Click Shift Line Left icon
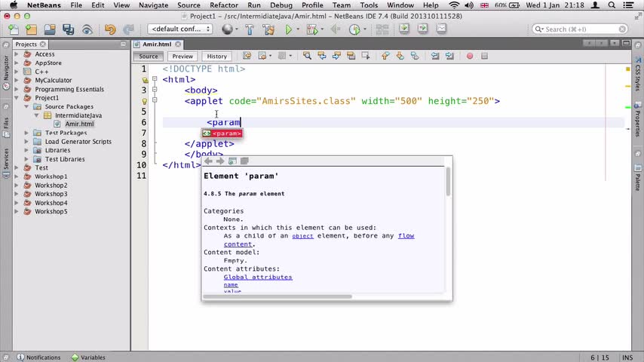The height and width of the screenshot is (362, 644). 435,56
